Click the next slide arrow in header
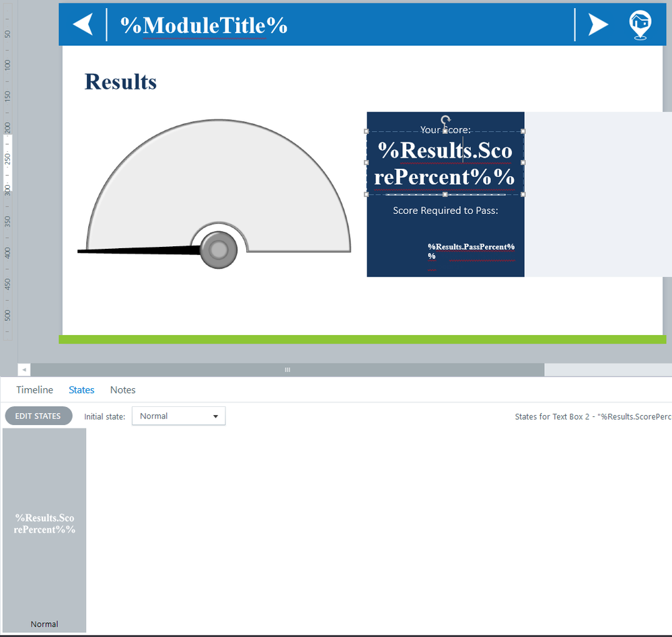Screen dimensions: 672x637 point(598,24)
